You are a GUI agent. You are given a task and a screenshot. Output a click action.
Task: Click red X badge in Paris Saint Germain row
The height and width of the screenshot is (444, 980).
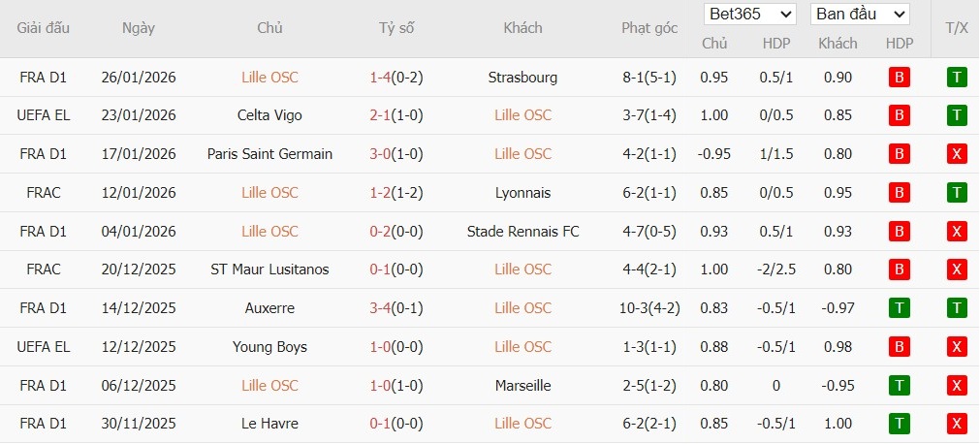[x=957, y=154]
